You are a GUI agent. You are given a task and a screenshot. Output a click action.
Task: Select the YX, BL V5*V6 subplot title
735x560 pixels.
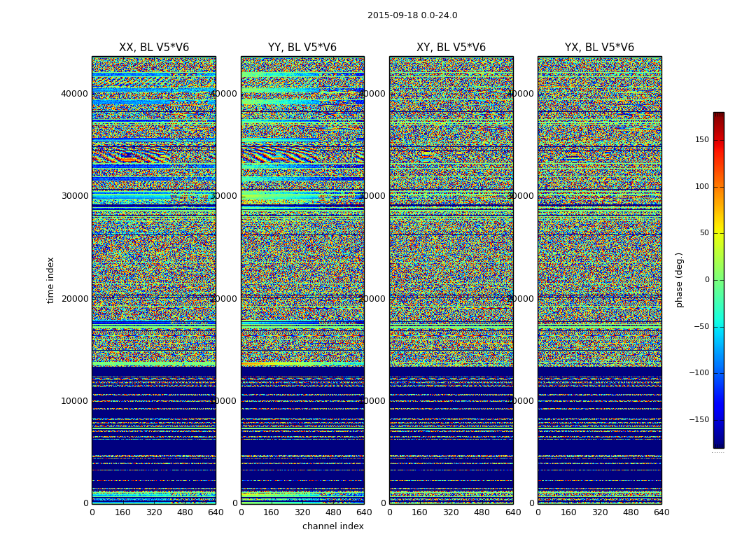click(599, 48)
